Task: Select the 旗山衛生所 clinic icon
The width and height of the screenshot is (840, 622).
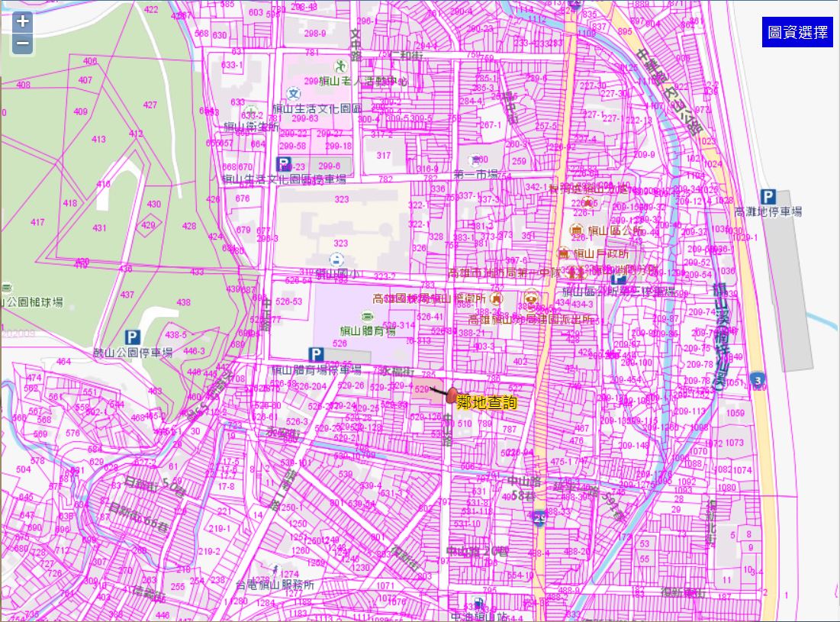Action: [x=251, y=112]
